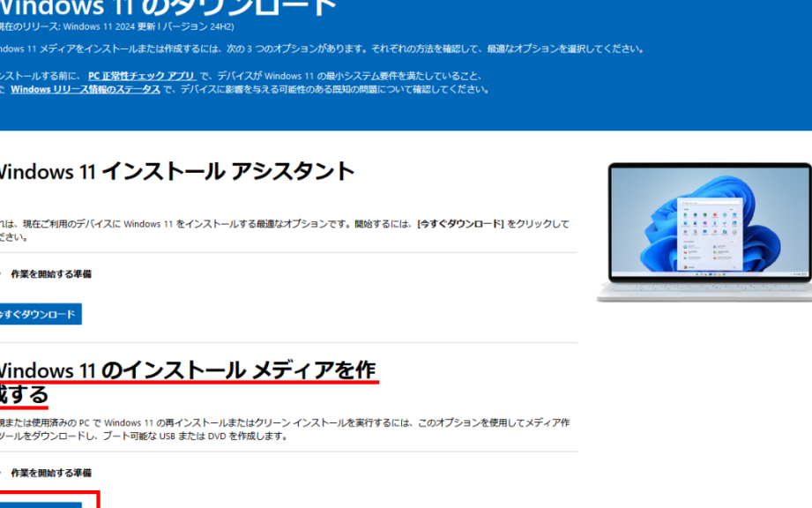This screenshot has height=508, width=812.
Task: Click the Windows 11 laptop image
Action: (x=704, y=233)
